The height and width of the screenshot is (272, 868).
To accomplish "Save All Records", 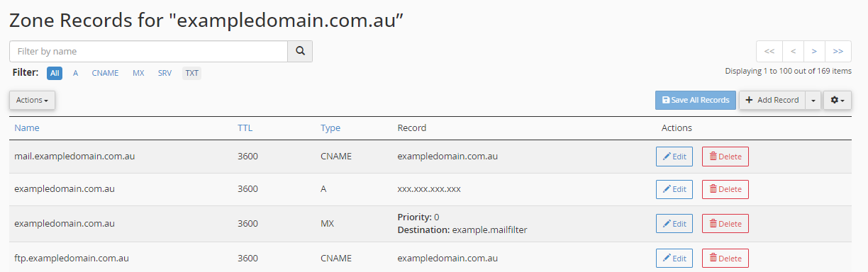I will (696, 100).
